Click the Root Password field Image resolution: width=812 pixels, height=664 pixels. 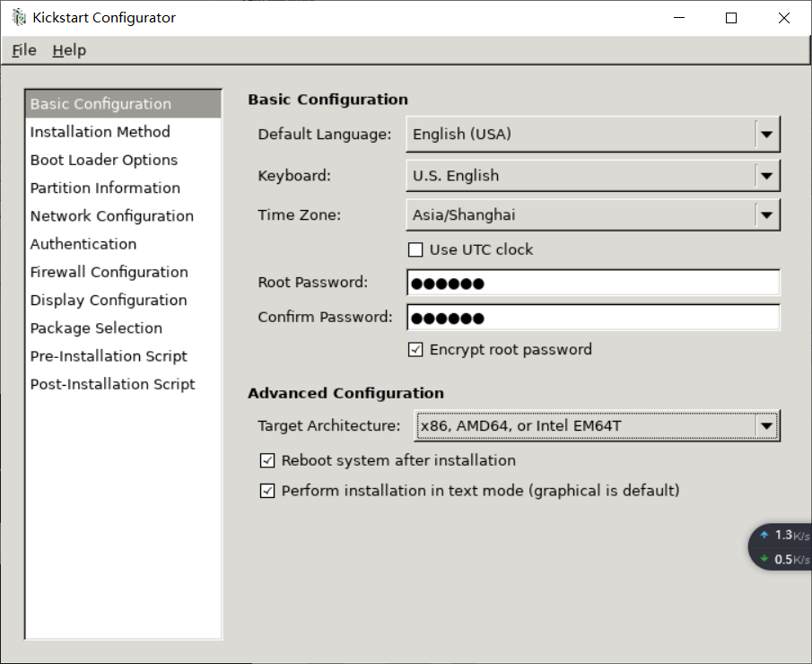593,283
